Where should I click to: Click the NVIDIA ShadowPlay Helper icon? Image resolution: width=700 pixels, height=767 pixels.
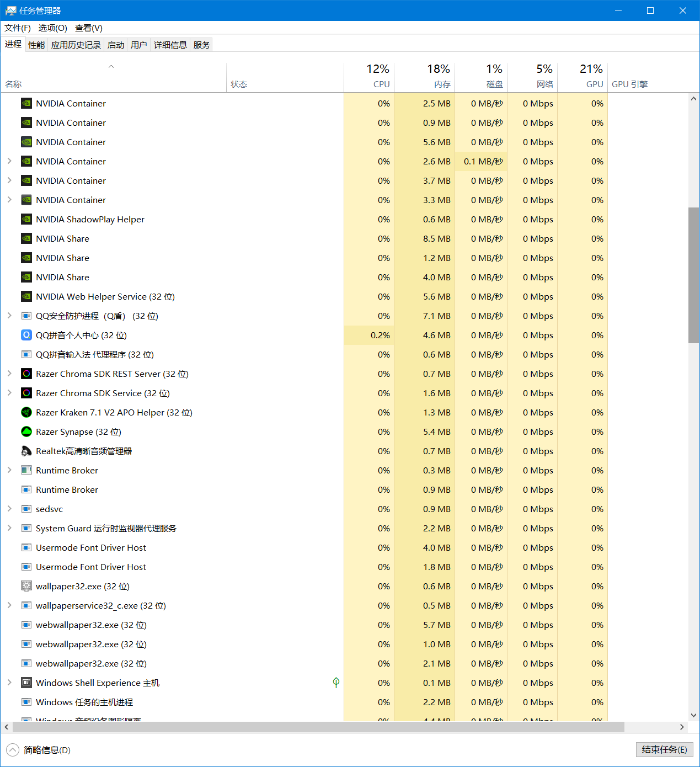pos(26,219)
